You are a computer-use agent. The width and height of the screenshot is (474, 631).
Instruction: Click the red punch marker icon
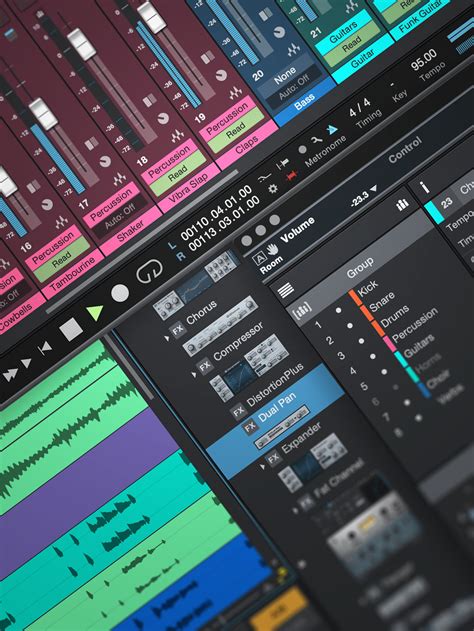pos(291,175)
